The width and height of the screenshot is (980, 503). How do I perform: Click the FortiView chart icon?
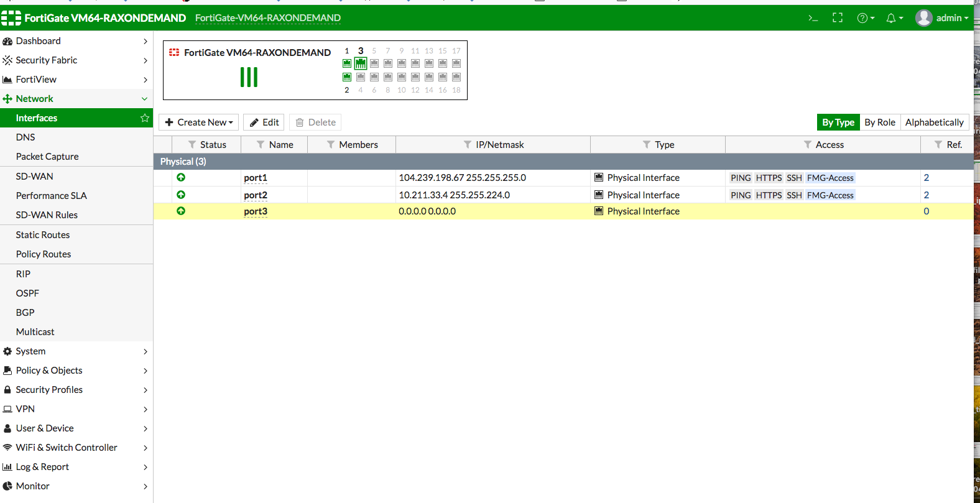tap(7, 80)
